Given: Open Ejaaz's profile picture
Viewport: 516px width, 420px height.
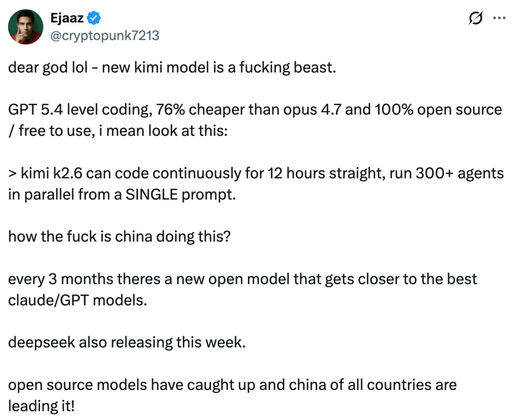Looking at the screenshot, I should (x=26, y=27).
